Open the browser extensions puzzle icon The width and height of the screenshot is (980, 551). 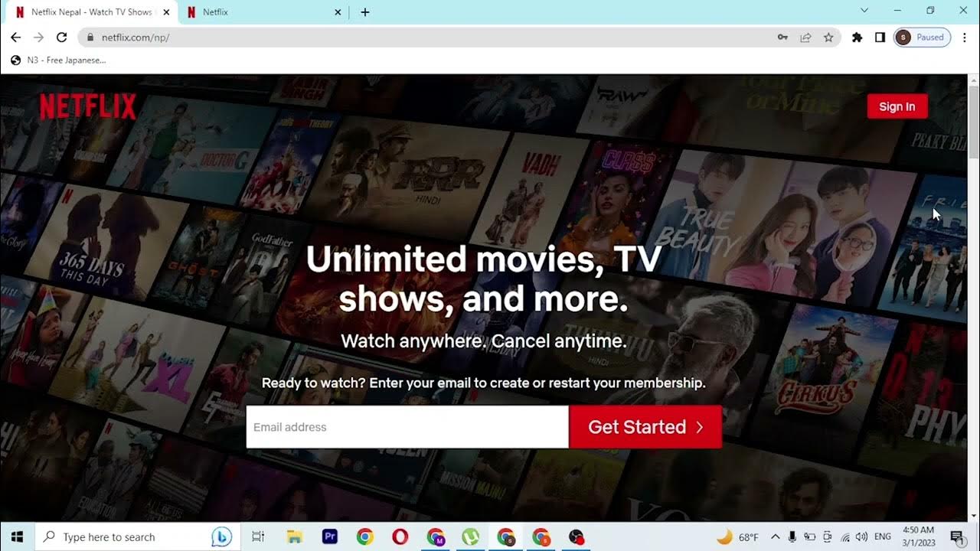click(x=857, y=37)
